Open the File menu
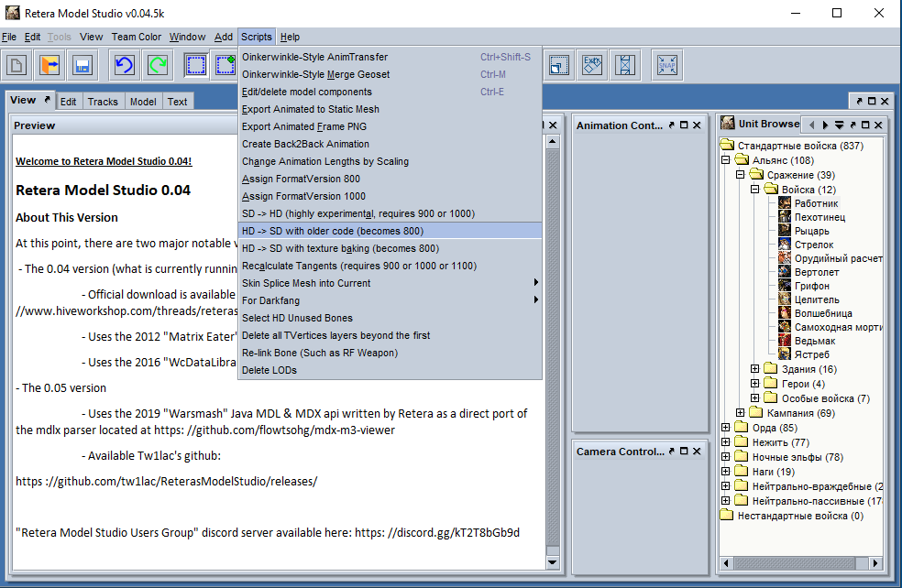This screenshot has width=902, height=588. (9, 37)
